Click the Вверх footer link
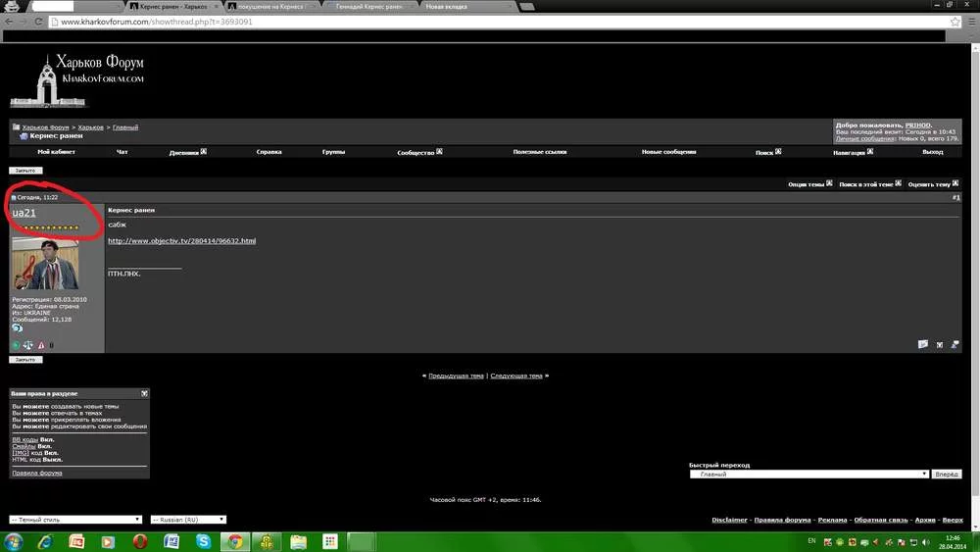This screenshot has height=552, width=980. (953, 520)
